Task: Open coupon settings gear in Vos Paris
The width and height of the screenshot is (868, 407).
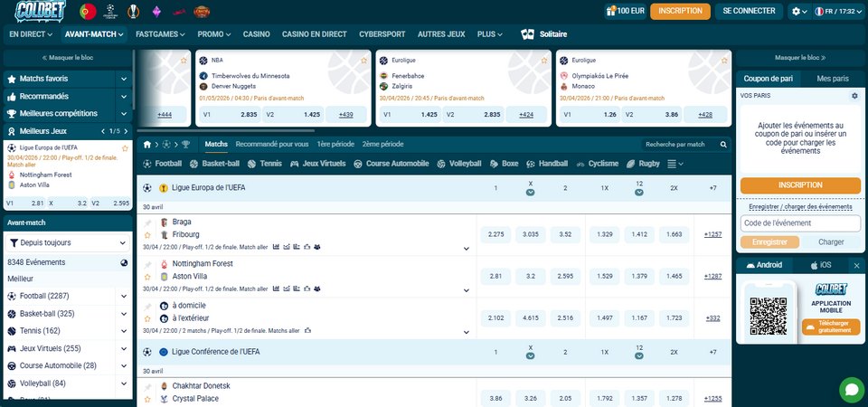Action: (x=854, y=96)
